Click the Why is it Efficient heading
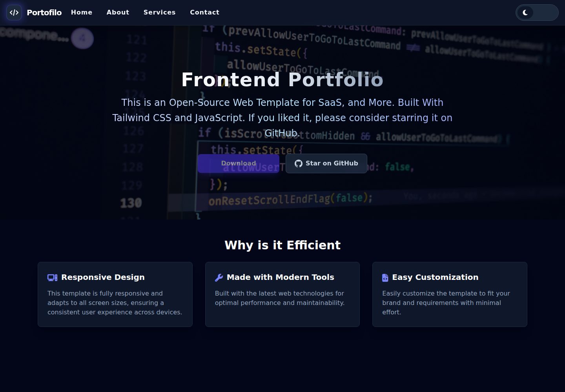Screen dimensions: 565x392 pos(282,245)
